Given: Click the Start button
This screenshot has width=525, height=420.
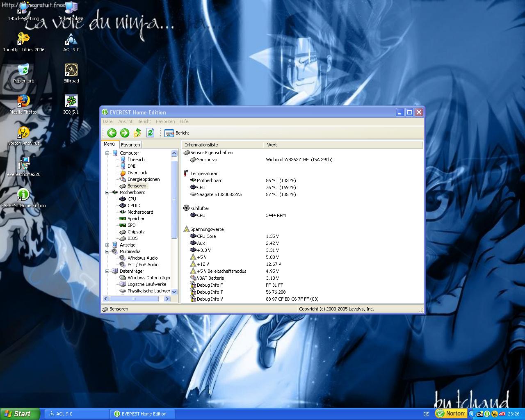Looking at the screenshot, I should (x=20, y=414).
